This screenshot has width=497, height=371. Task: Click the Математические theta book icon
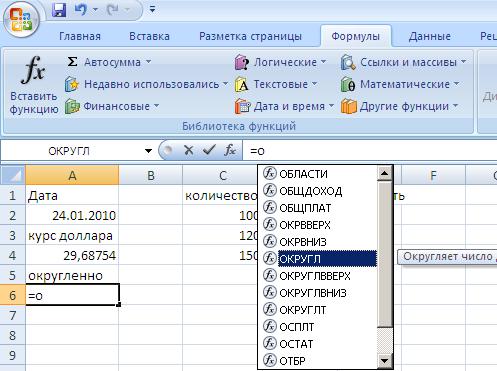pos(348,84)
